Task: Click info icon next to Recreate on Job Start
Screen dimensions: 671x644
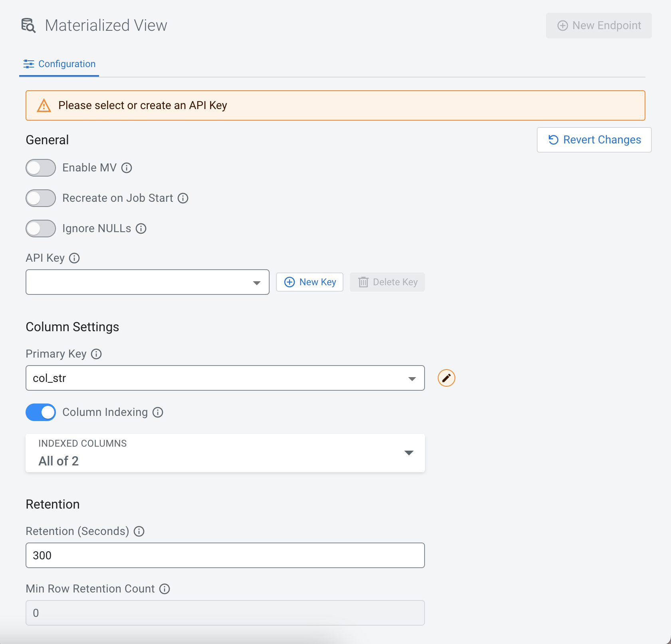Action: (183, 198)
